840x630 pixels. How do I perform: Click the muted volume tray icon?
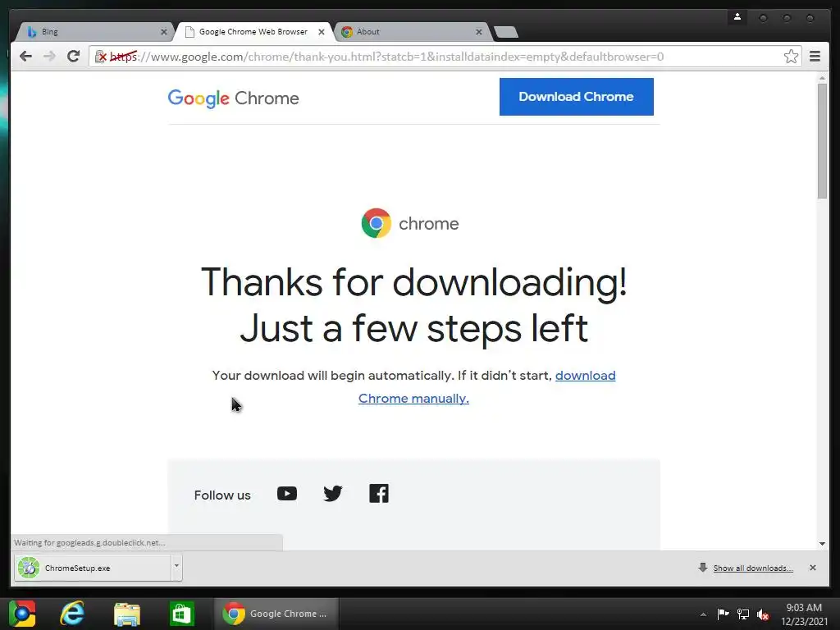tap(763, 614)
